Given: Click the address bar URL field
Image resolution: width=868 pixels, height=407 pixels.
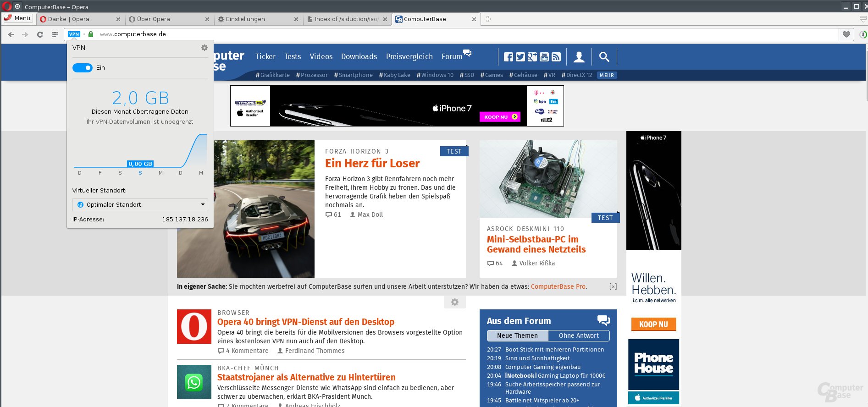Looking at the screenshot, I should click(x=468, y=34).
